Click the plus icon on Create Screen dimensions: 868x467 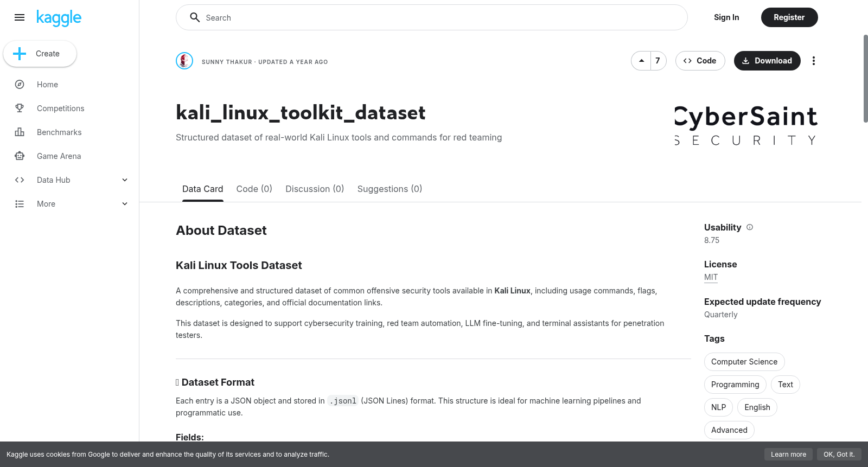click(20, 54)
